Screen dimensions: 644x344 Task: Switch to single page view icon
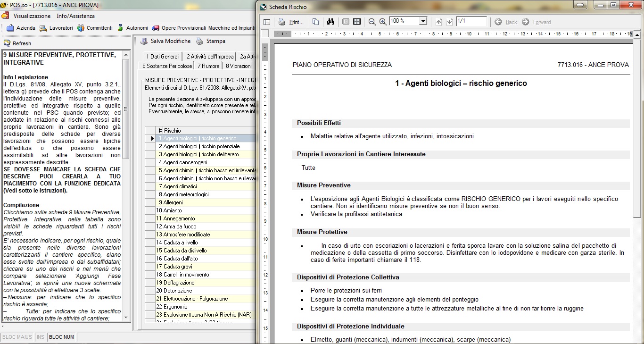pos(346,22)
